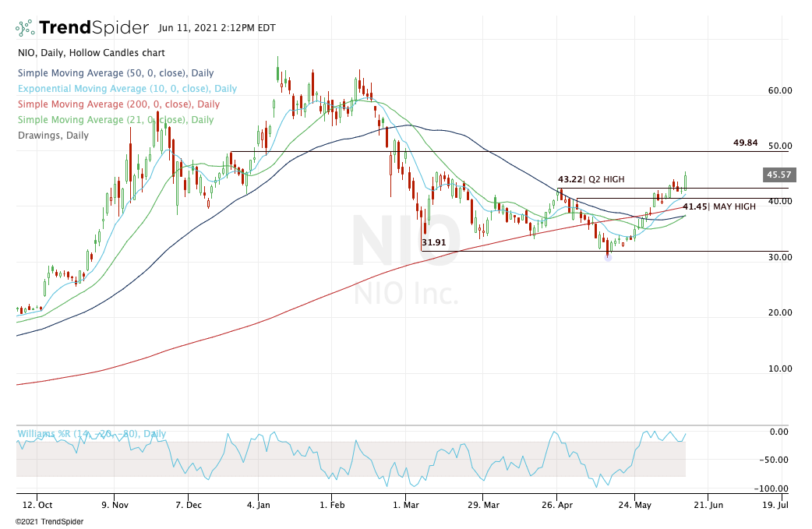Viewport: 812px width, 529px height.
Task: Click the timestamp Jun 11, 2021 2:12PM EDT
Action: [217, 28]
